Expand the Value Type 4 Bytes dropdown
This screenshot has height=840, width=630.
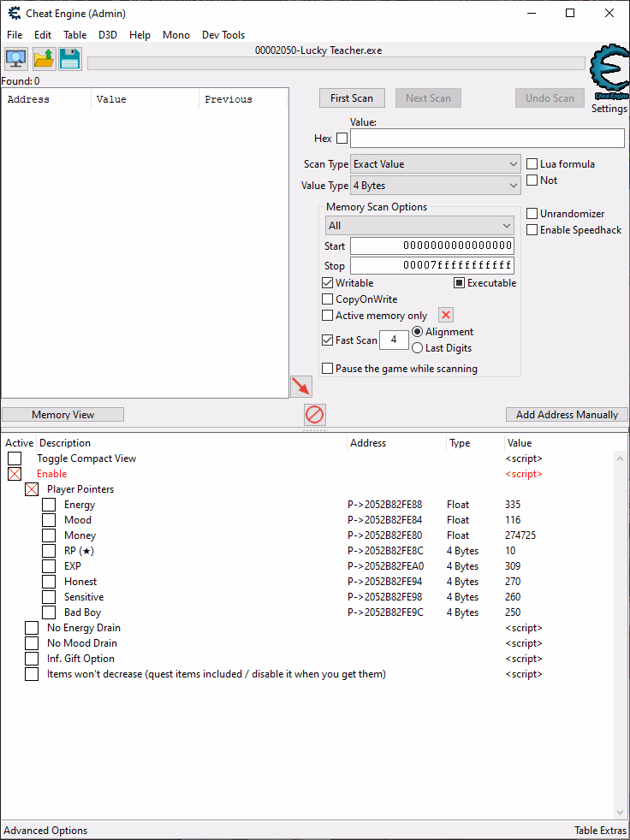[x=436, y=186]
